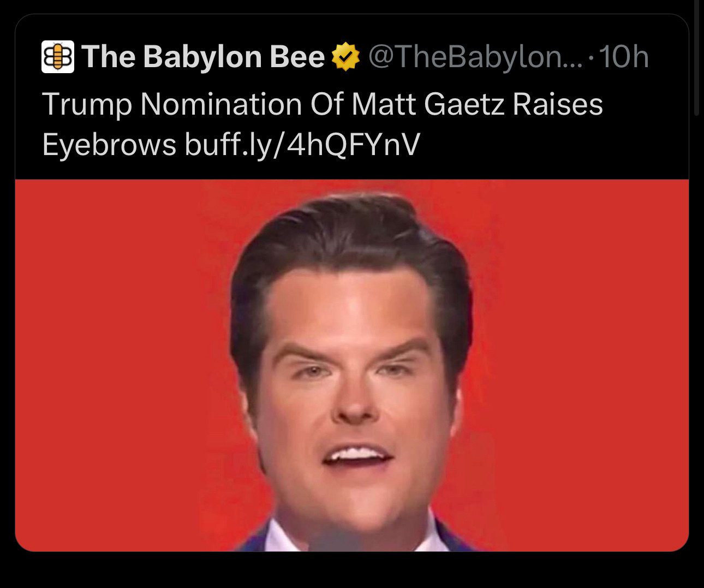Open The Babylon Bee display name
704x588 pixels.
203,57
